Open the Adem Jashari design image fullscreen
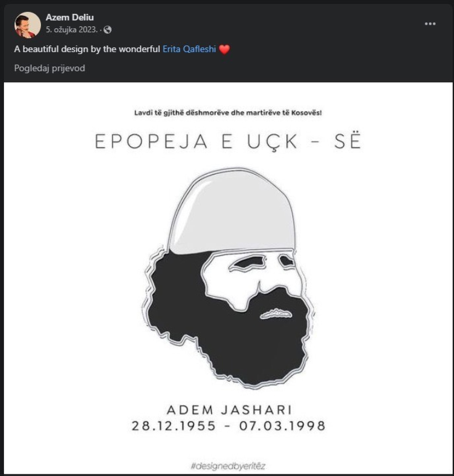The height and width of the screenshot is (476, 454). tap(227, 276)
